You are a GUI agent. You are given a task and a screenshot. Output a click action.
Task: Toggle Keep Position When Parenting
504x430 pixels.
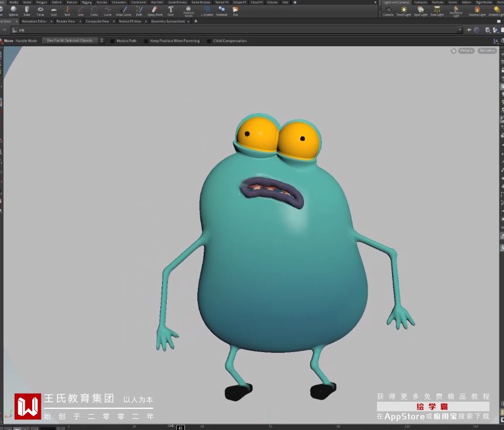pos(146,41)
